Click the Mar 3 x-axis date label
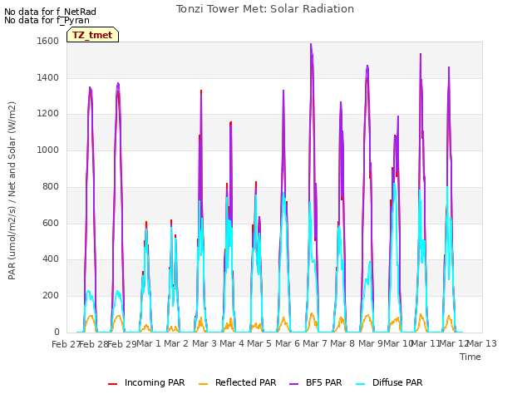This screenshot has width=532, height=399. pyautogui.click(x=204, y=343)
